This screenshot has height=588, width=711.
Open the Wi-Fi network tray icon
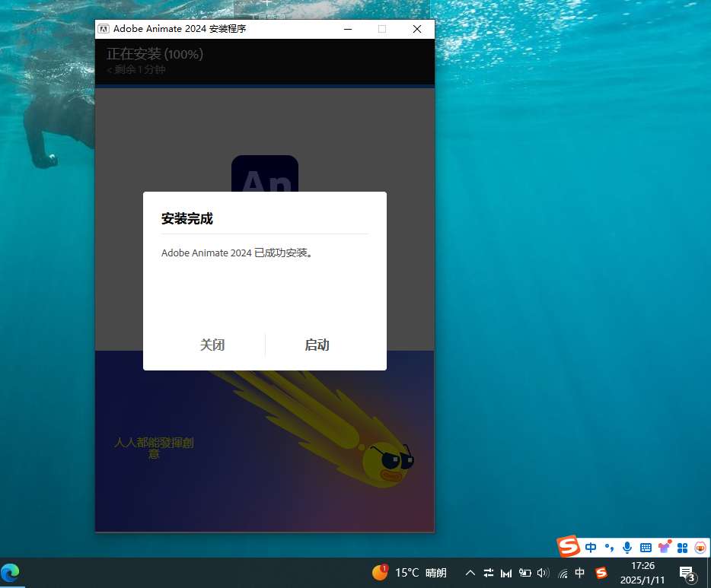point(563,574)
